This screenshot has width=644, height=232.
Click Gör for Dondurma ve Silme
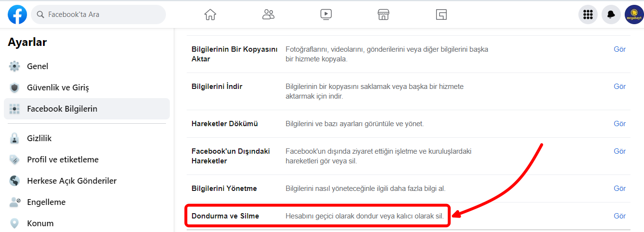tap(619, 216)
